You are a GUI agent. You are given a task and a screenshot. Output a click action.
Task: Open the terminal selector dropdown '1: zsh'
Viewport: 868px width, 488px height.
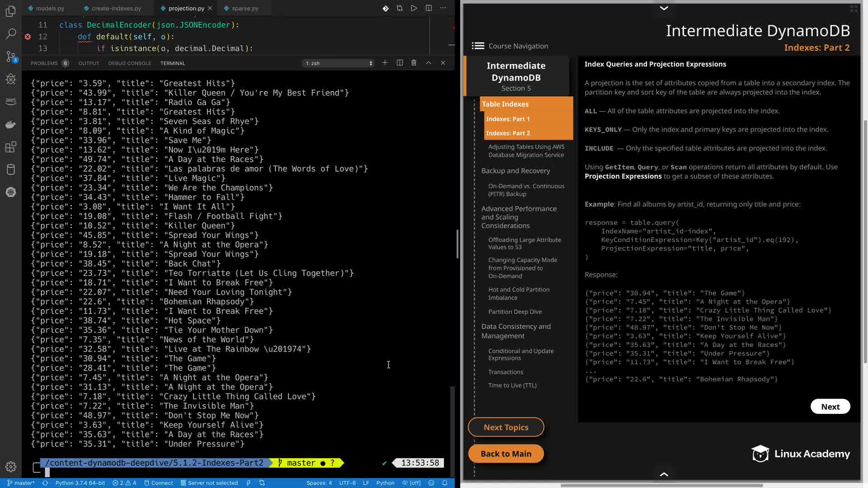(338, 63)
